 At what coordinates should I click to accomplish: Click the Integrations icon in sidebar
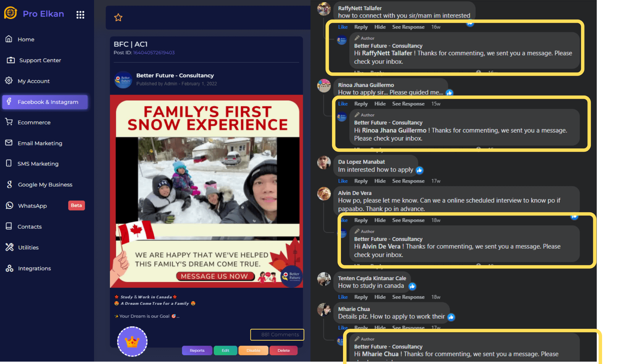[x=9, y=268]
